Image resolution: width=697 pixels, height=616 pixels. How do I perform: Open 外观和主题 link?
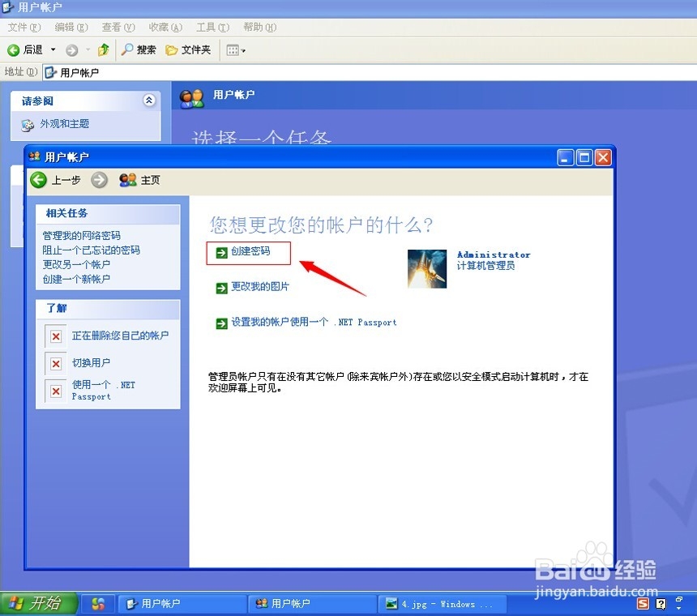[65, 123]
